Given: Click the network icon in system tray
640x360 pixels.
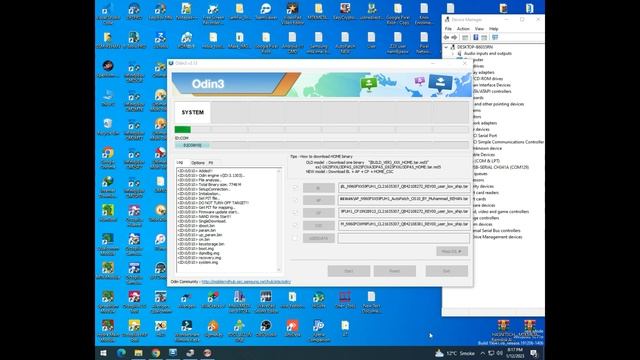Looking at the screenshot, I should [491, 353].
